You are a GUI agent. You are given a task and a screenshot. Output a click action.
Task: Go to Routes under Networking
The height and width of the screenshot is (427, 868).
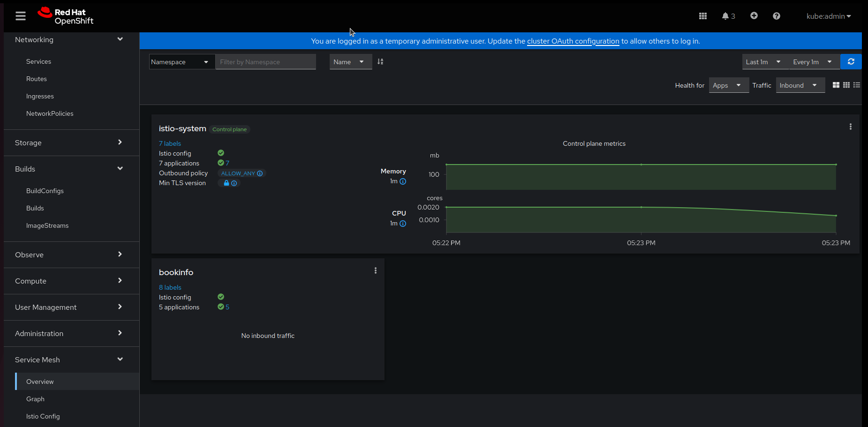[x=37, y=79]
